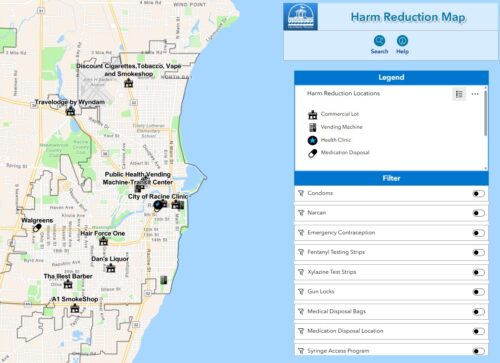Select the Walgreens medication disposal marker
Image resolution: width=500 pixels, height=363 pixels.
tap(37, 228)
